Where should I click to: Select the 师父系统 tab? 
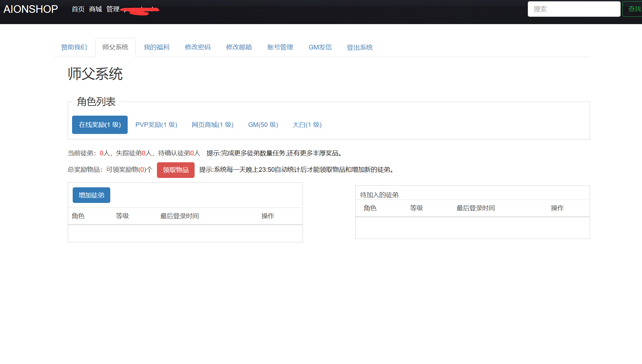pyautogui.click(x=115, y=47)
